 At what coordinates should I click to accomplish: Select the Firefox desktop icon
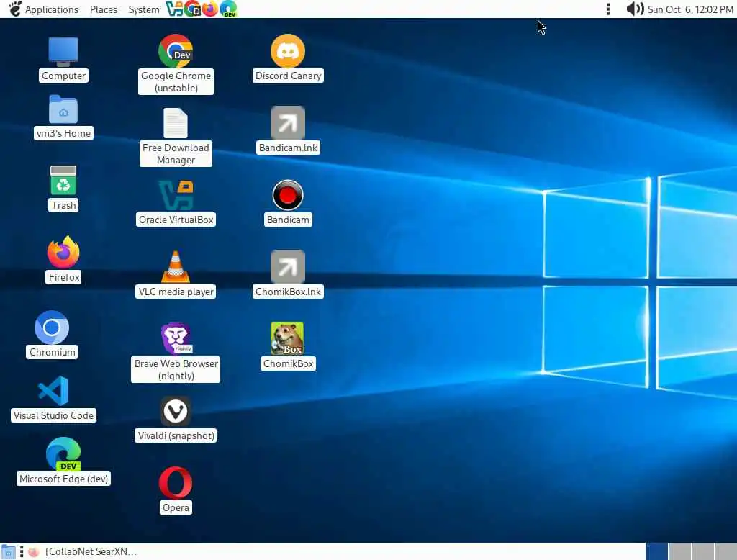(63, 253)
